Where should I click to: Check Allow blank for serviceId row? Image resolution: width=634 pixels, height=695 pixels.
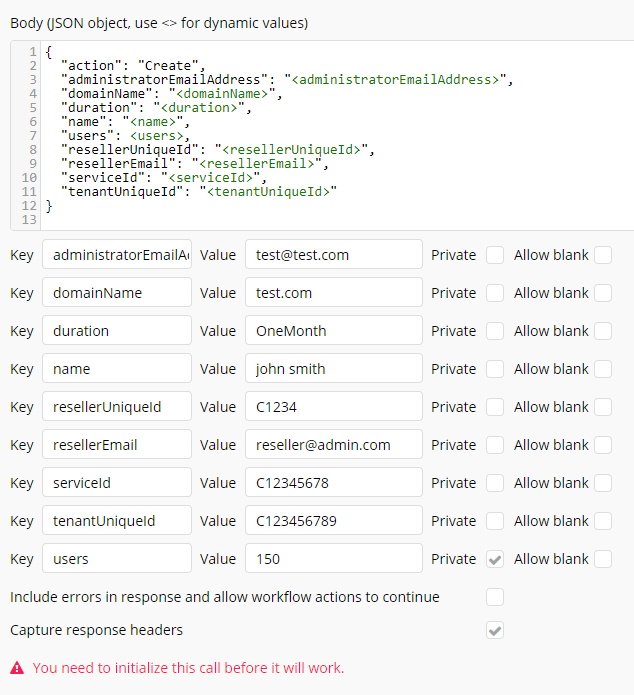click(603, 483)
